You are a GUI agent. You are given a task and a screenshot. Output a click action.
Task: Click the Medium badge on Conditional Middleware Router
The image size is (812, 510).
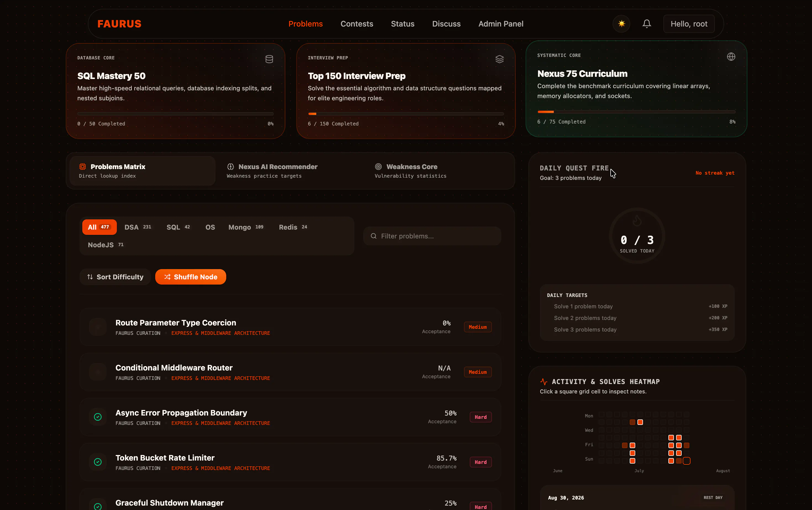click(x=478, y=372)
